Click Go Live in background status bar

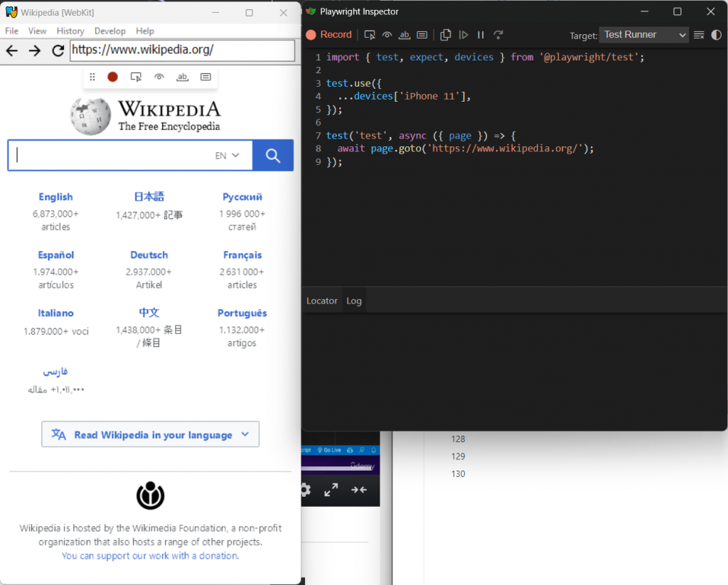click(x=329, y=450)
